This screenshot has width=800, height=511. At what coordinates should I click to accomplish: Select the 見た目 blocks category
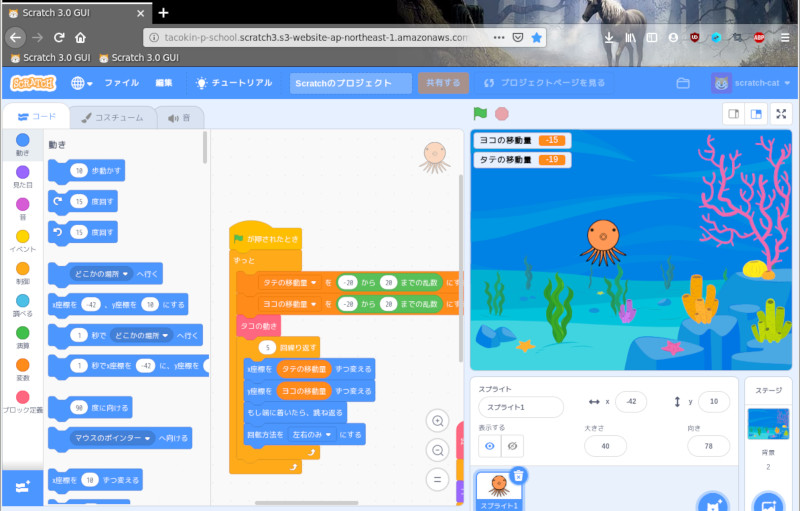[x=22, y=176]
